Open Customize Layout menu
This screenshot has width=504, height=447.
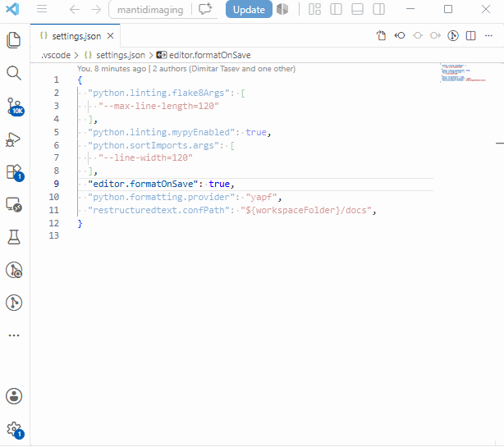click(314, 9)
